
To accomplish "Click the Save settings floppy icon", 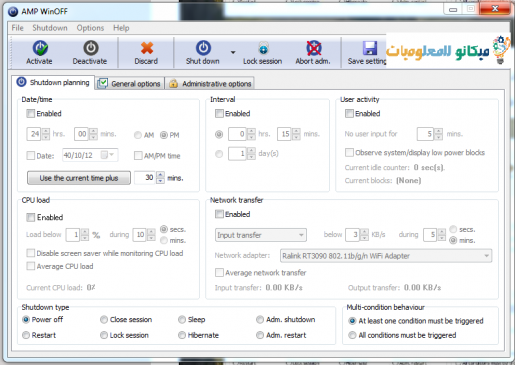I will pyautogui.click(x=370, y=48).
